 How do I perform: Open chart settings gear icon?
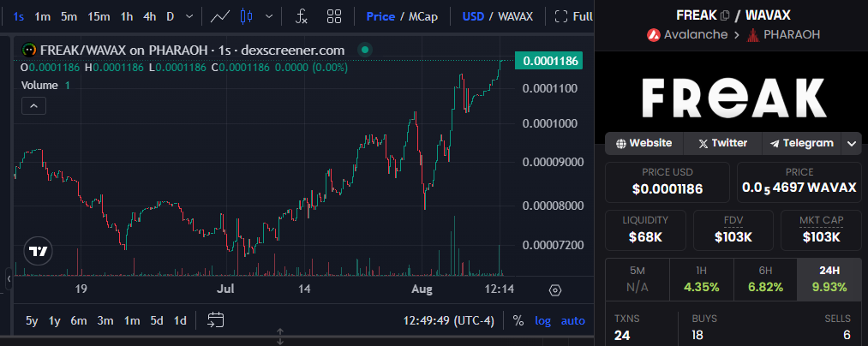[554, 290]
